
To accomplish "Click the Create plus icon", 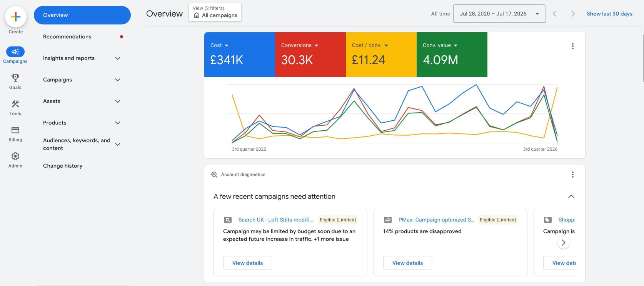I will click(x=16, y=17).
